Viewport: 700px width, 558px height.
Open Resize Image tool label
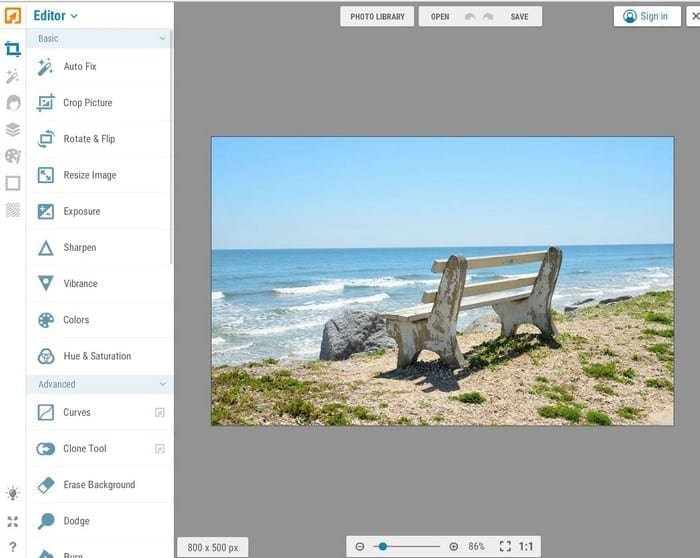[90, 175]
